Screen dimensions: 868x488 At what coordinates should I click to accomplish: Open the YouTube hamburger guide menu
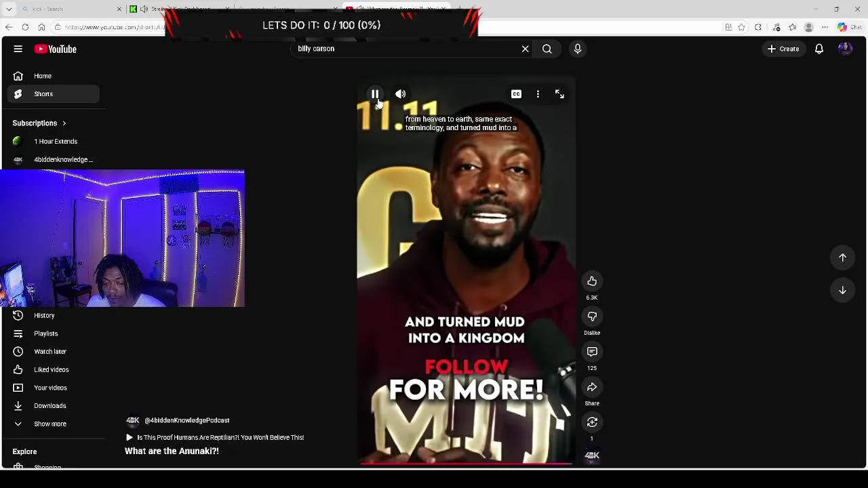18,49
